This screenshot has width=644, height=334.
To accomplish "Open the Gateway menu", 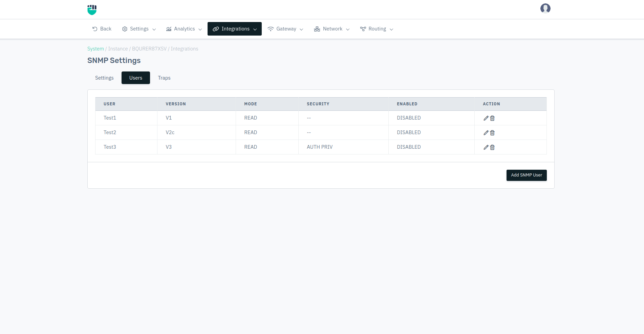I will point(285,29).
